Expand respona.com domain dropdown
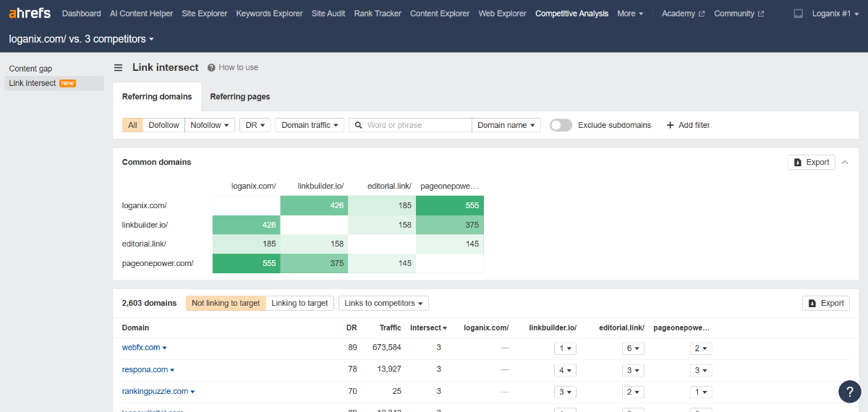 [x=172, y=370]
